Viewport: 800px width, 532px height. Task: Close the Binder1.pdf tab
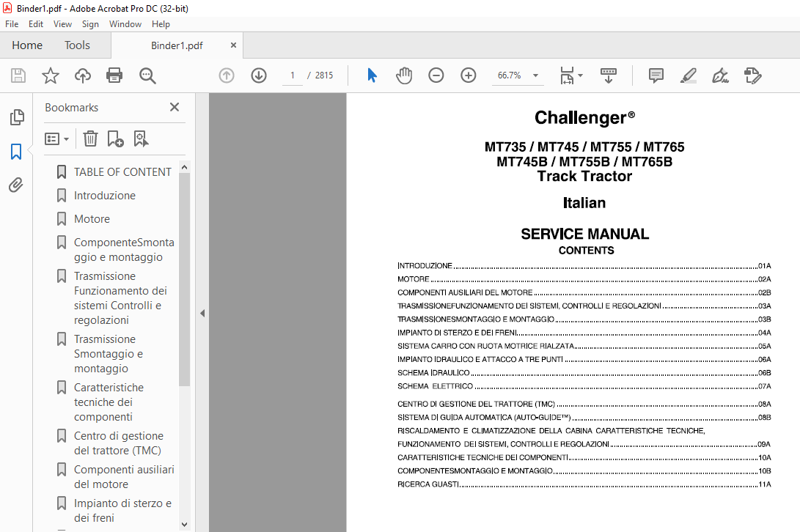point(233,45)
